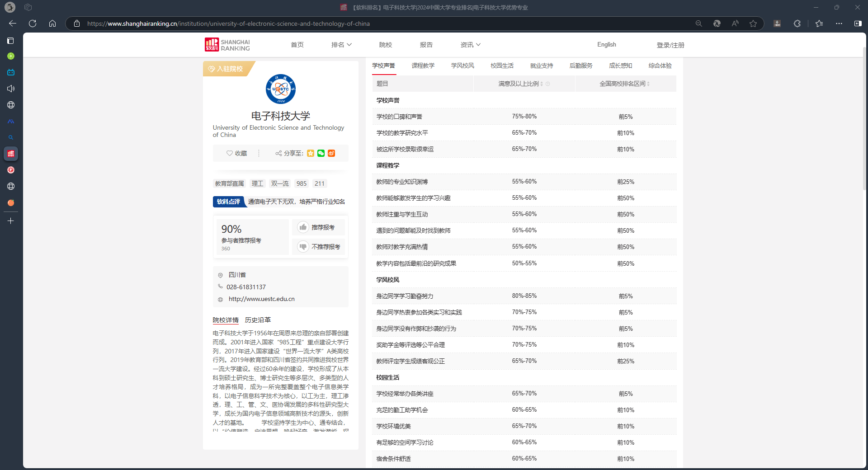Add page to favorites star icon
The height and width of the screenshot is (470, 868).
point(753,23)
